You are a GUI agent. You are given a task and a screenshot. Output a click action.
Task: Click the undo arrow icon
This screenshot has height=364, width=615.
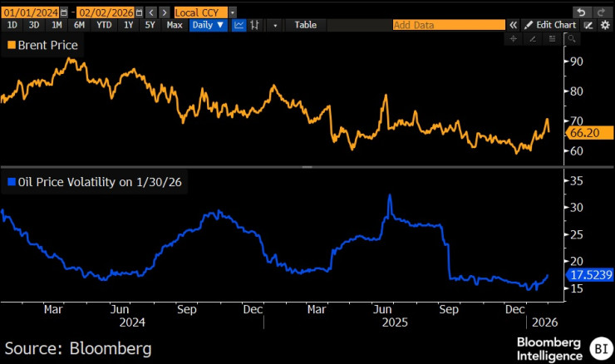(580, 12)
